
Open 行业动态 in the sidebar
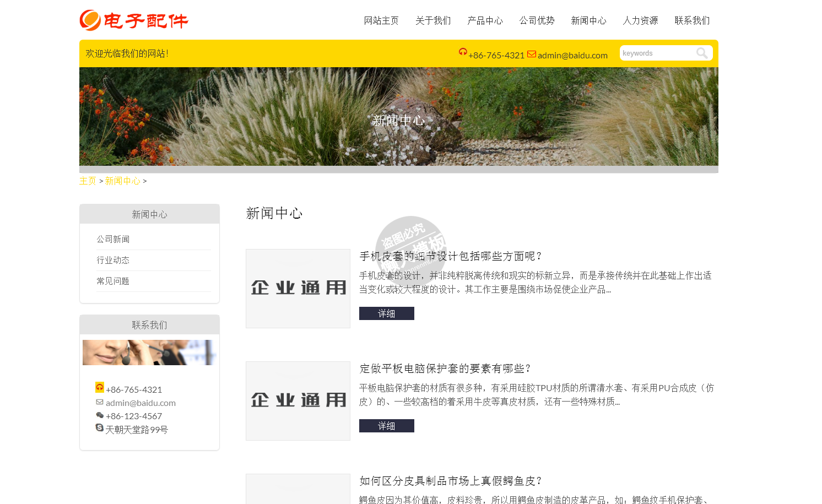pos(113,260)
